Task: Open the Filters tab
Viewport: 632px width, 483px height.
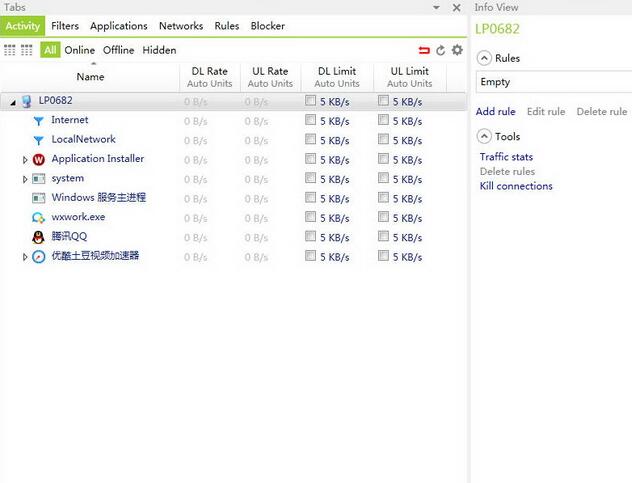Action: (65, 26)
